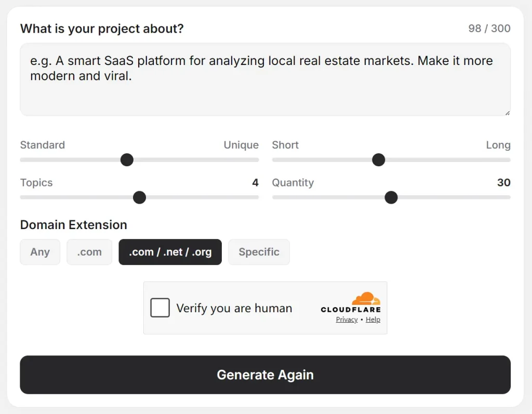Open the Cloudflare Help link
The height and width of the screenshot is (414, 532).
click(x=373, y=319)
